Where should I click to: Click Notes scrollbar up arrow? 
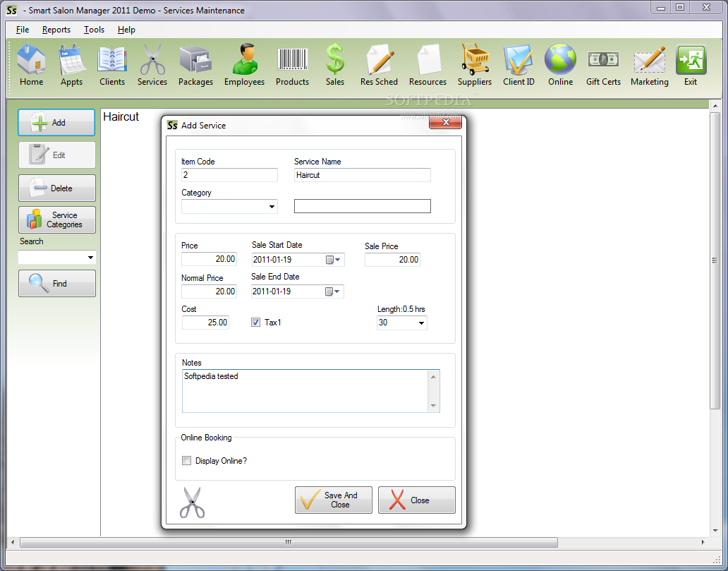click(x=433, y=376)
